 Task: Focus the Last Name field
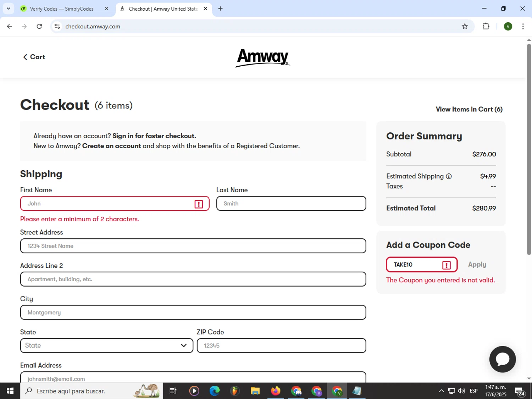click(291, 204)
